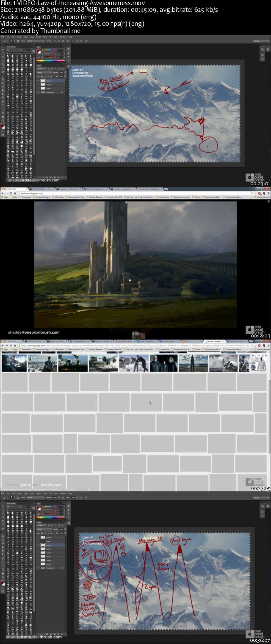This screenshot has width=271, height=644.
Task: Select the Eraser tool in the first Photoshop frame
Action: (x=3, y=86)
